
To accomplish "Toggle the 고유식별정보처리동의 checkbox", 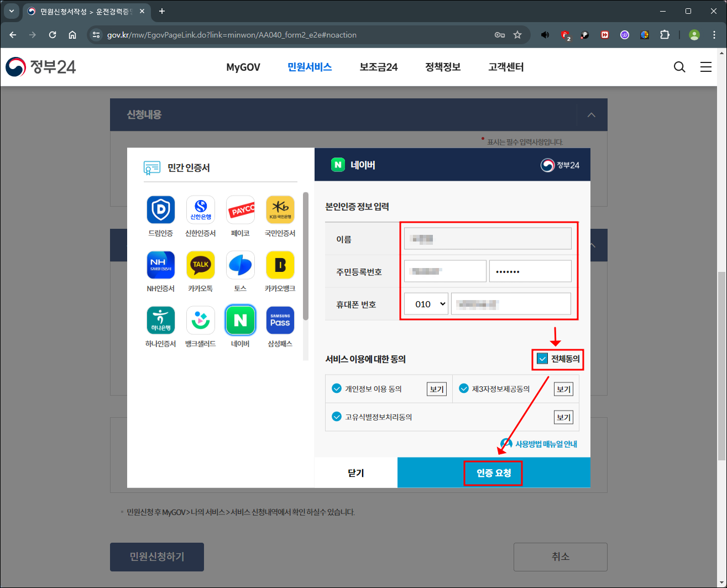I will click(336, 417).
